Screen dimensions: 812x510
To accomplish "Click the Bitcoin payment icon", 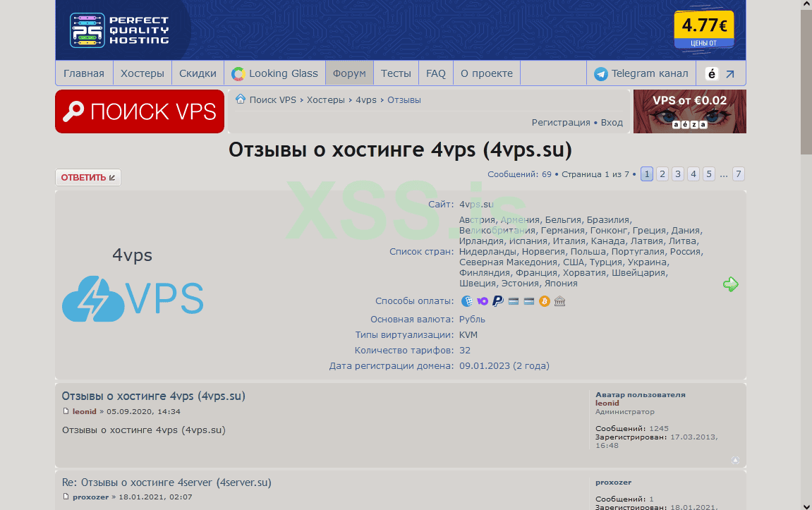I will (x=544, y=301).
